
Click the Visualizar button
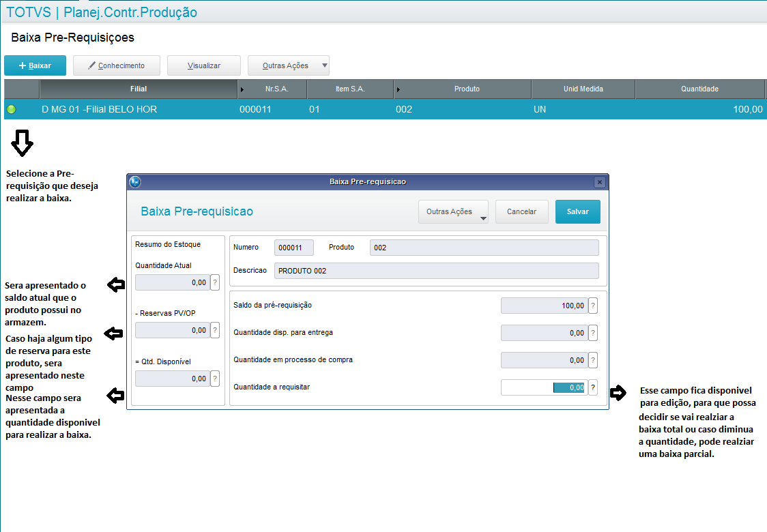pyautogui.click(x=204, y=65)
